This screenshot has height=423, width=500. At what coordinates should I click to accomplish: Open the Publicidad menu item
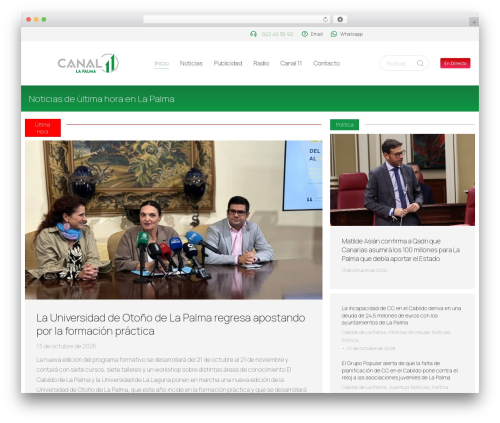228,63
